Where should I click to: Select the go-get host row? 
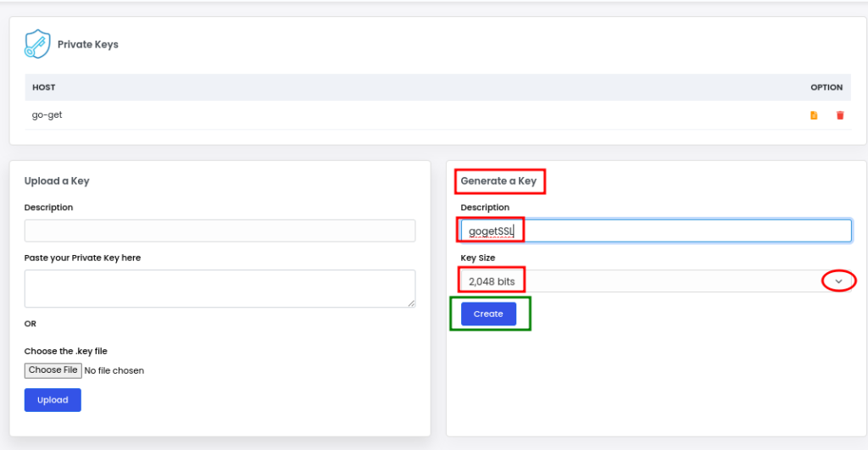click(437, 115)
